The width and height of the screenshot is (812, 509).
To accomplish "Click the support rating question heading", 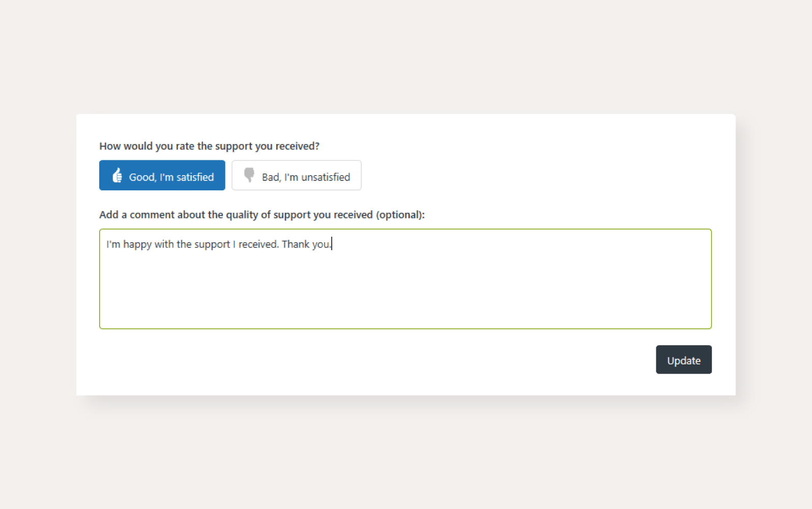I will 209,146.
